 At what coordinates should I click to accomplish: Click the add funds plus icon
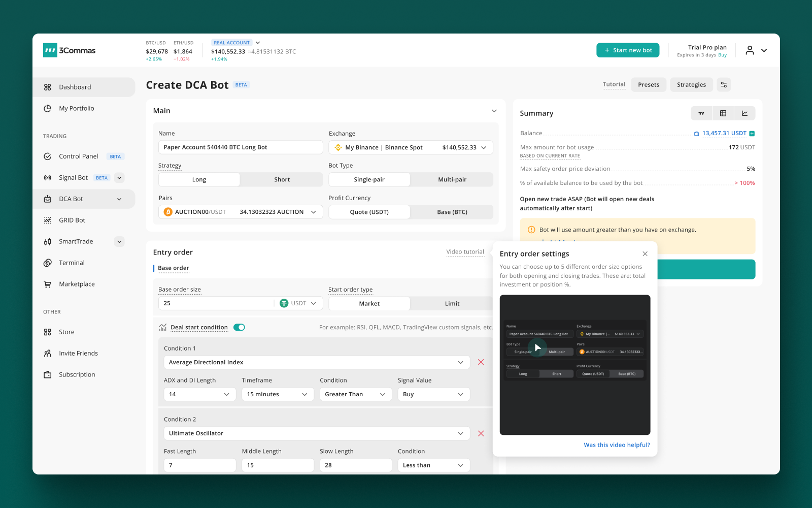tap(752, 134)
